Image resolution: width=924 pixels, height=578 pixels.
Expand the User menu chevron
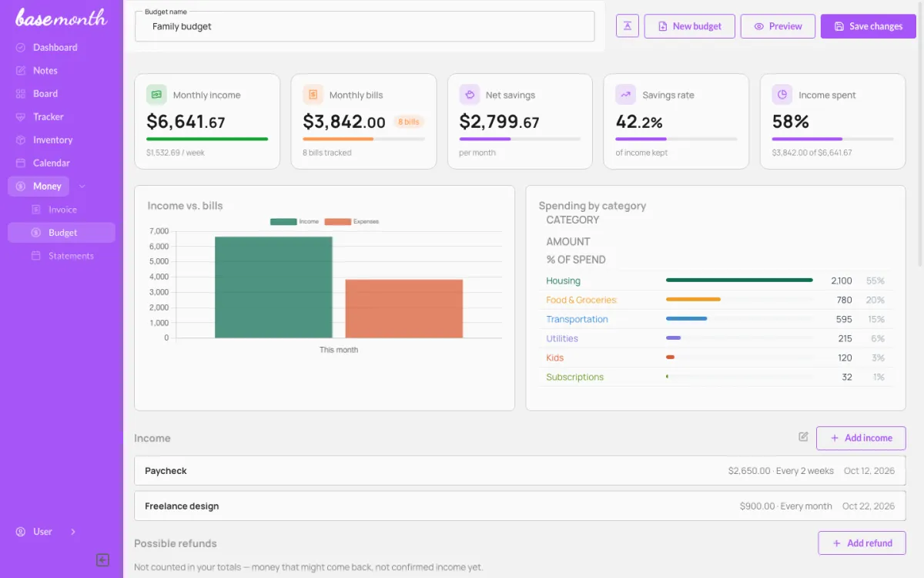click(x=73, y=532)
